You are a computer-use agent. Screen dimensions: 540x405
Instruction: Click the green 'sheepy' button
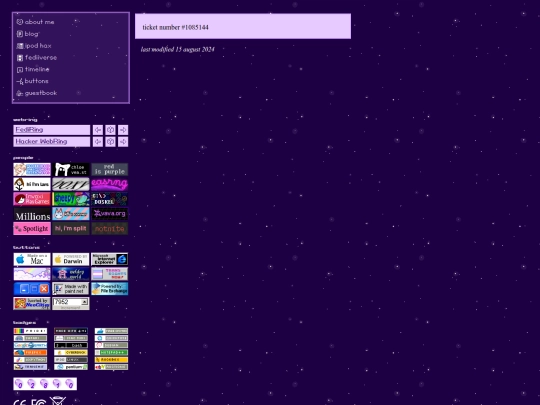click(x=71, y=199)
